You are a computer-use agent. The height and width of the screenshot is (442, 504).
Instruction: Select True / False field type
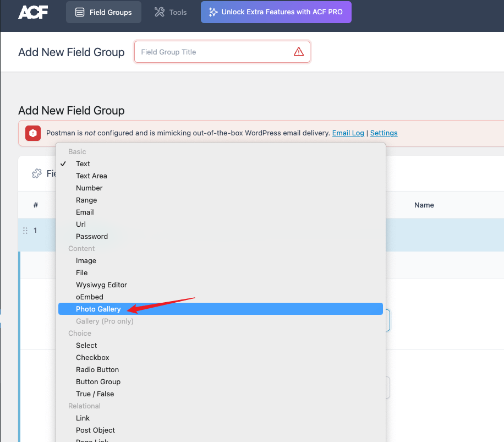pos(221,394)
